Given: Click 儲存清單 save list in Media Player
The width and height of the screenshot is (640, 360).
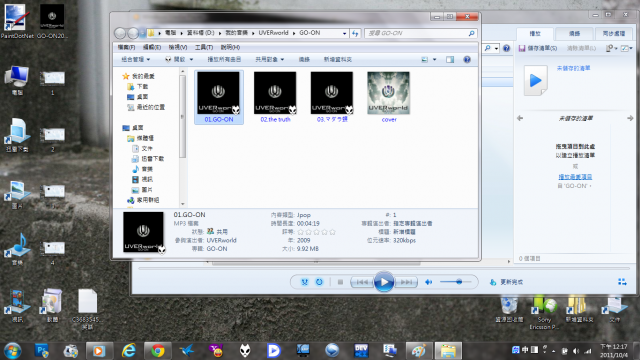Looking at the screenshot, I should pyautogui.click(x=538, y=48).
